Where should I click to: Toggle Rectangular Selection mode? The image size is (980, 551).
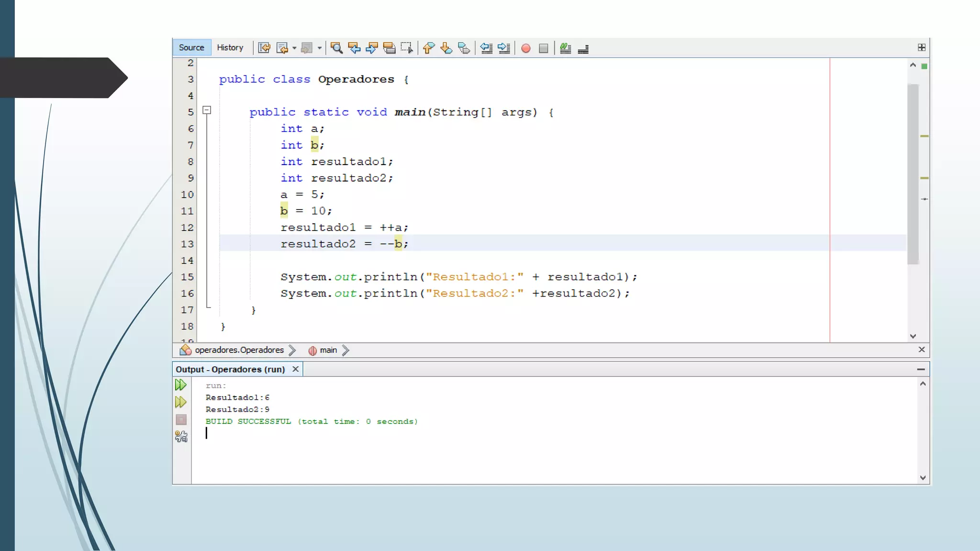pyautogui.click(x=407, y=48)
